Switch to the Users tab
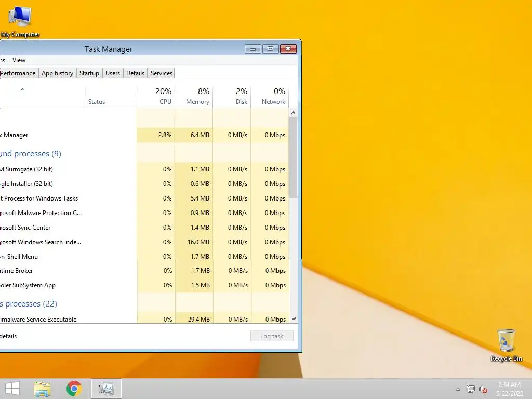 coord(113,73)
